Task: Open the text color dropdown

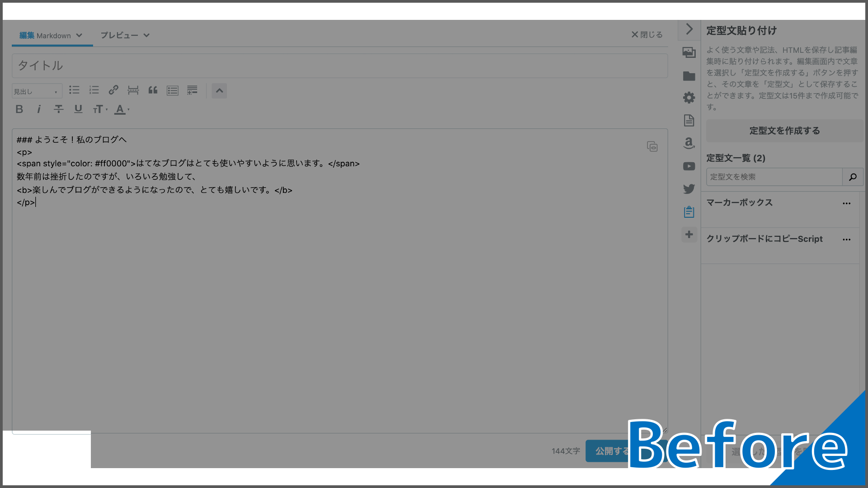Action: 122,109
